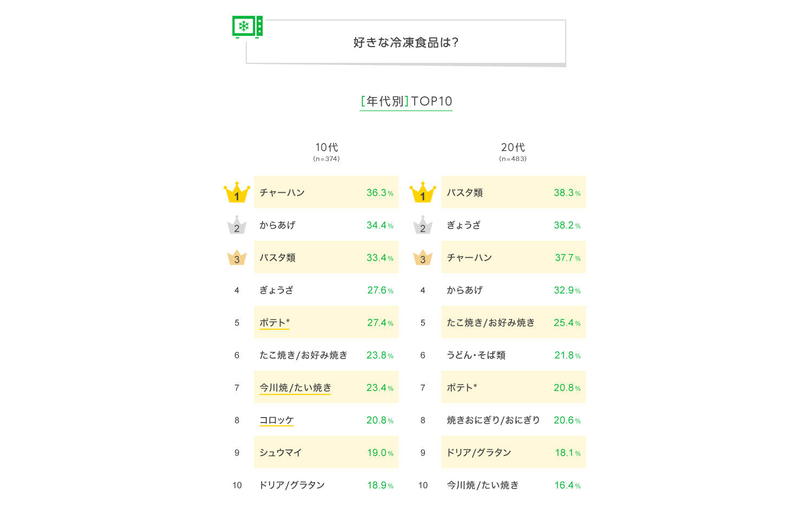Click the ドリア/グラタン 18.1% row in 20代
The height and width of the screenshot is (520, 812).
coord(513,452)
